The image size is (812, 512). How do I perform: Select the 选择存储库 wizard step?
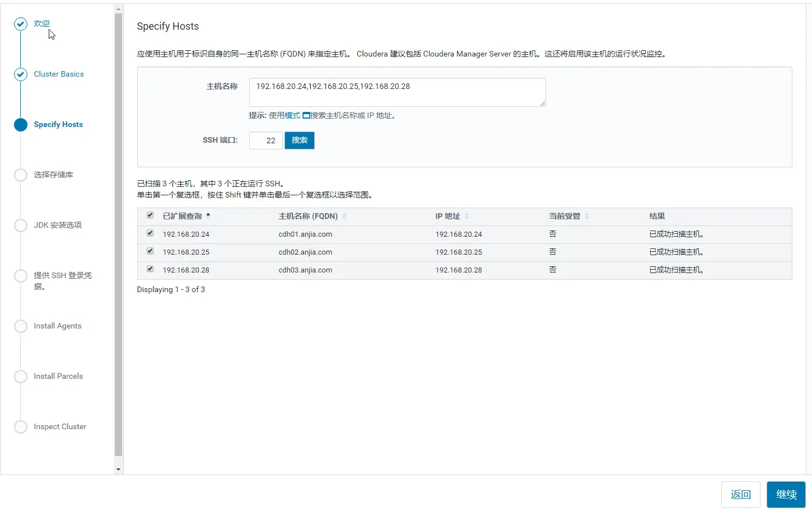point(53,175)
